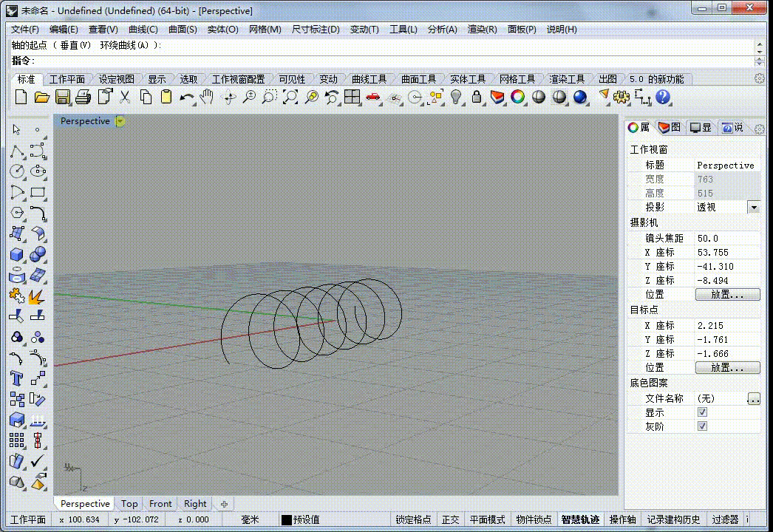Open the 投影 projection dropdown
773x532 pixels.
754,208
